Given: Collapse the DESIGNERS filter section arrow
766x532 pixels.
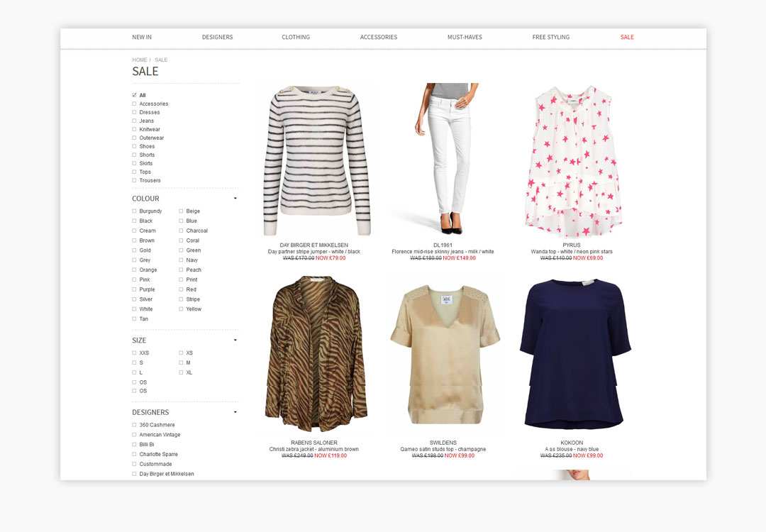Looking at the screenshot, I should (235, 412).
